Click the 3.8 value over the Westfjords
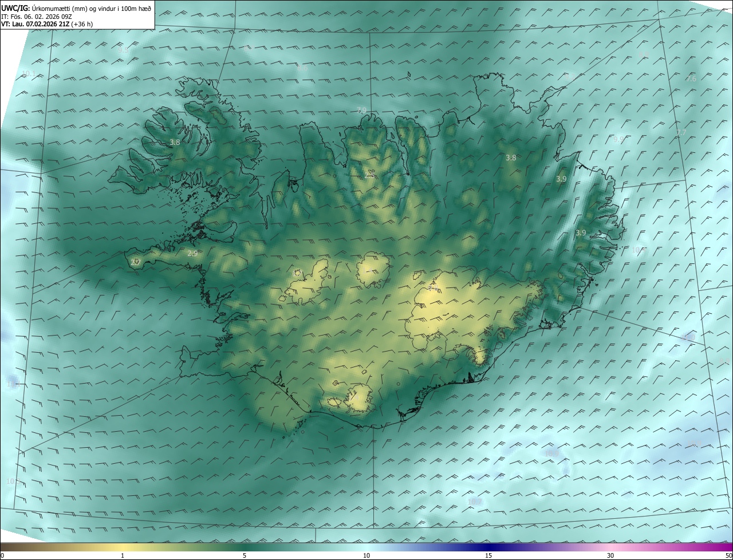 pyautogui.click(x=175, y=143)
